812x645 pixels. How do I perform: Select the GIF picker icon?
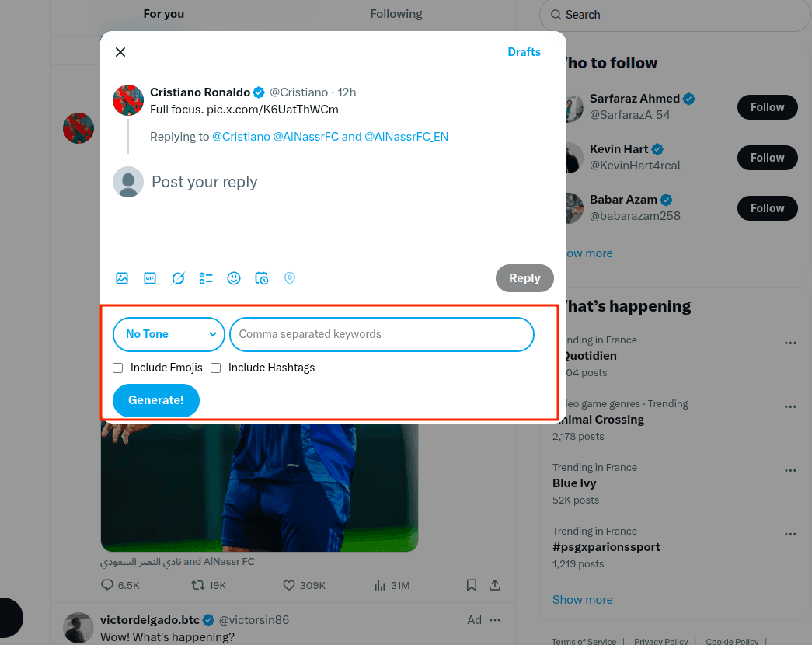click(x=150, y=277)
